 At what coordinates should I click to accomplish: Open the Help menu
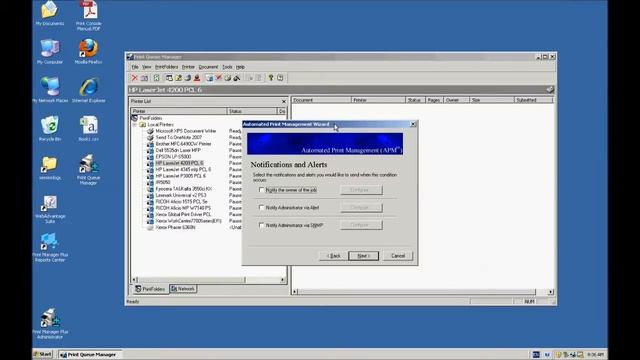(x=240, y=67)
